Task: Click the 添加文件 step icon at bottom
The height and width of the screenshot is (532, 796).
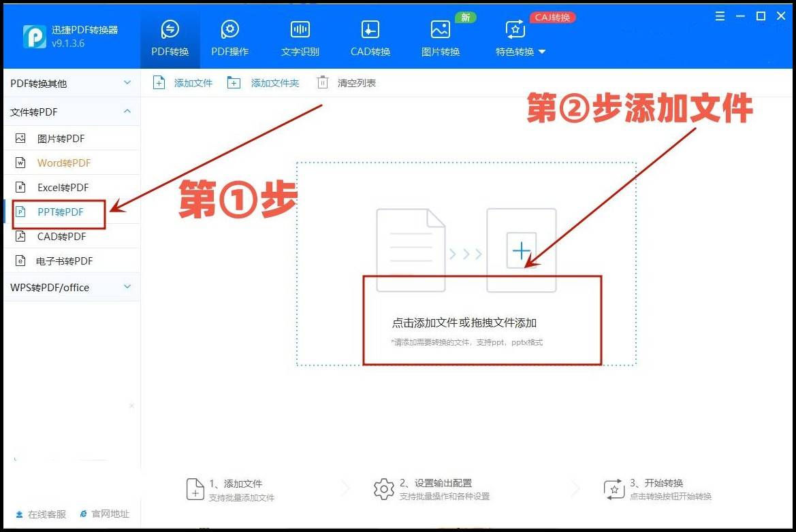Action: [x=195, y=489]
